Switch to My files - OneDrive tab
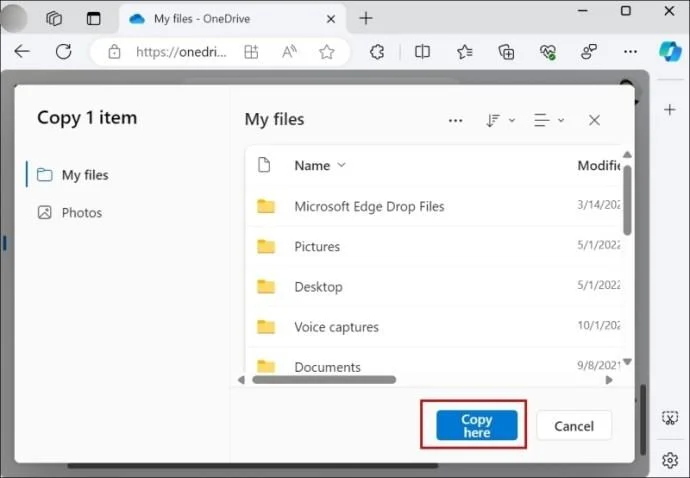690x478 pixels. [x=202, y=19]
